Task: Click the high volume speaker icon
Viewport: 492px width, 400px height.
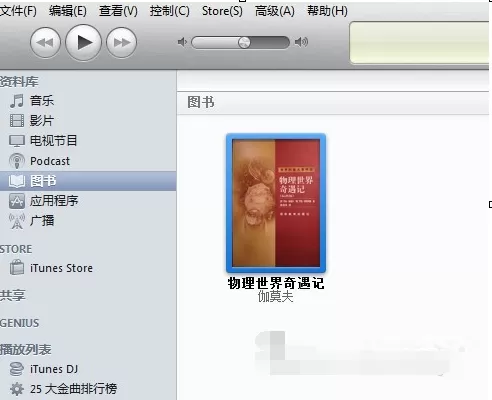Action: pos(301,42)
